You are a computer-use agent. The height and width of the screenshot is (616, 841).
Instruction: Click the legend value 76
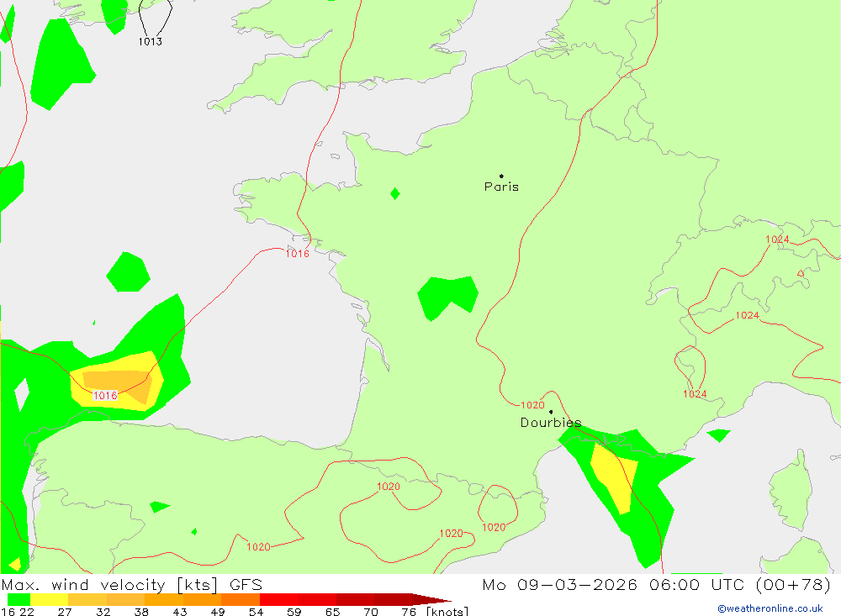pos(409,612)
